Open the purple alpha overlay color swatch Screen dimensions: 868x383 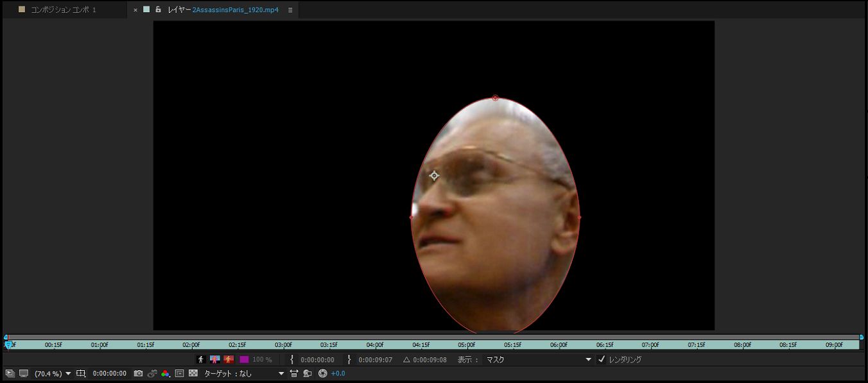pyautogui.click(x=244, y=360)
